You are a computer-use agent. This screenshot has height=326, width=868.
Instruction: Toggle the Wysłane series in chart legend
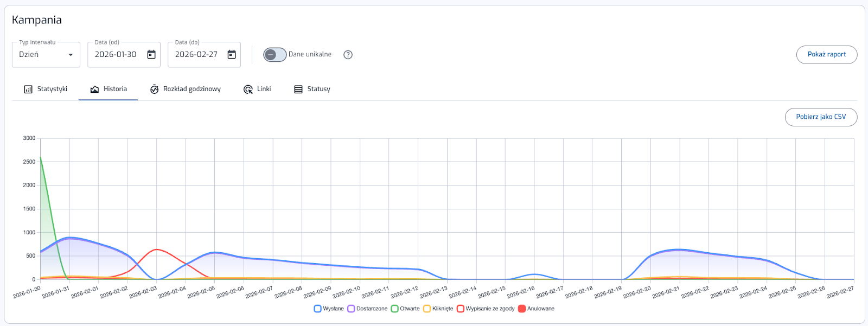(329, 309)
